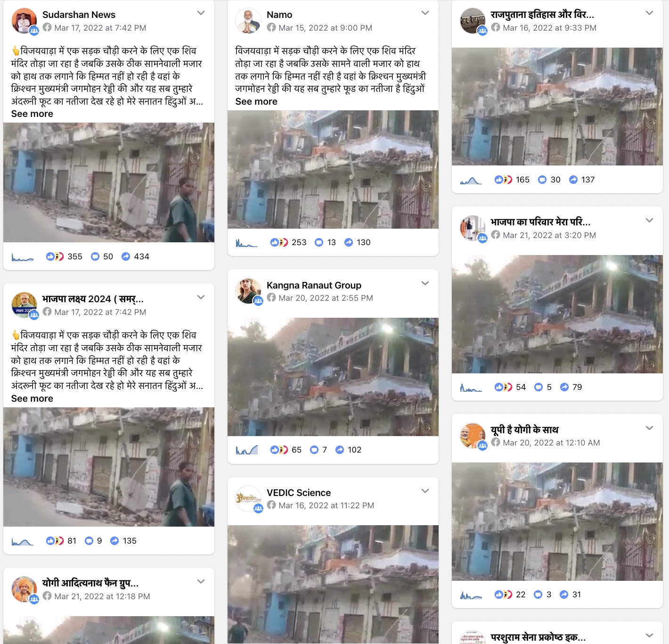Click the Facebook icon beside Mar 16, 2022 at 11:22 PM
This screenshot has width=669, height=644.
(x=271, y=505)
